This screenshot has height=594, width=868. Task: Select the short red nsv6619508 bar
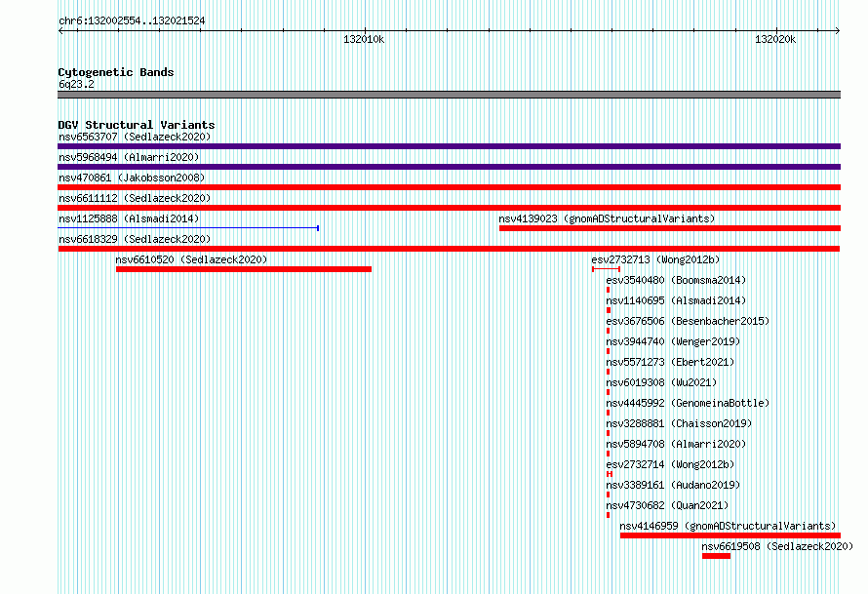[x=716, y=556]
